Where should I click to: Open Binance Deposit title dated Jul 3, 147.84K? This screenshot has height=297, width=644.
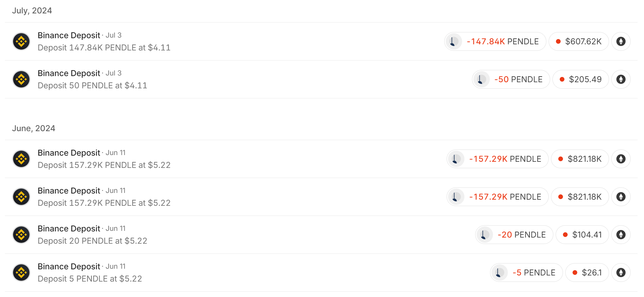coord(69,35)
